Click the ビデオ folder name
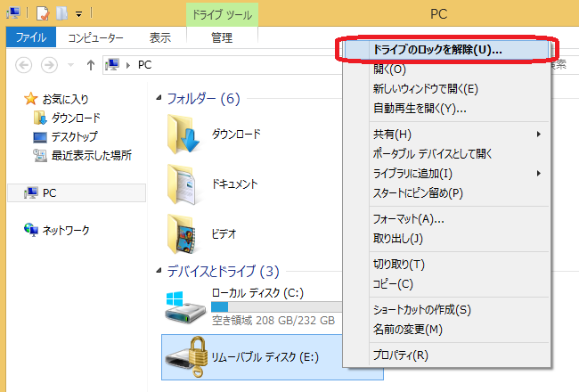The image size is (579, 392). [224, 233]
